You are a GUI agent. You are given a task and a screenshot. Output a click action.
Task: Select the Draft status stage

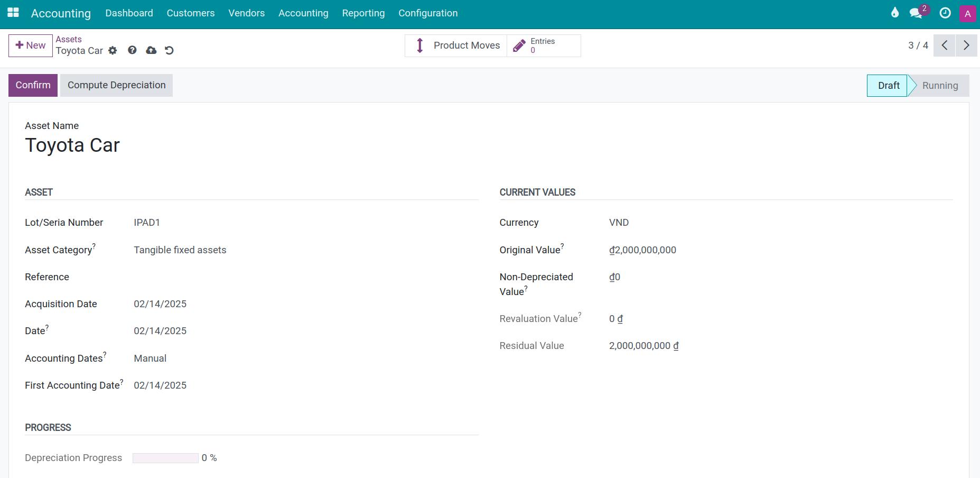887,86
